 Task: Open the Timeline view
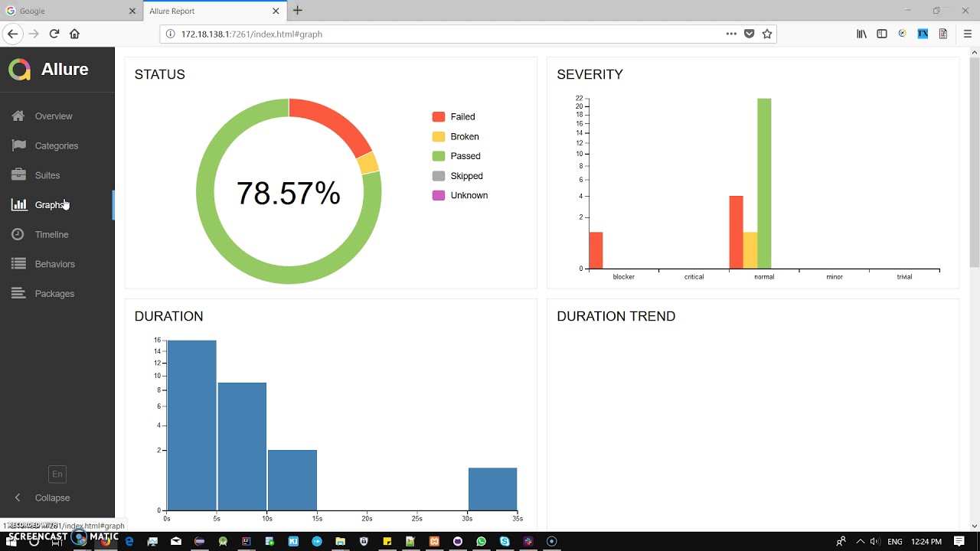(52, 234)
